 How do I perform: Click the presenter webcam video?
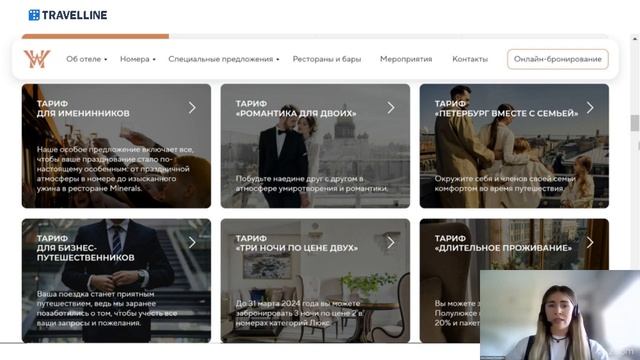(x=560, y=315)
